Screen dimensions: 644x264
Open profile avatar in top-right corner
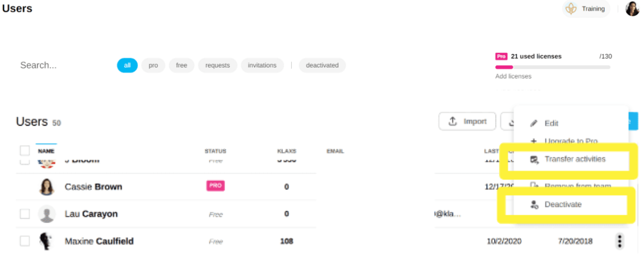[x=632, y=9]
